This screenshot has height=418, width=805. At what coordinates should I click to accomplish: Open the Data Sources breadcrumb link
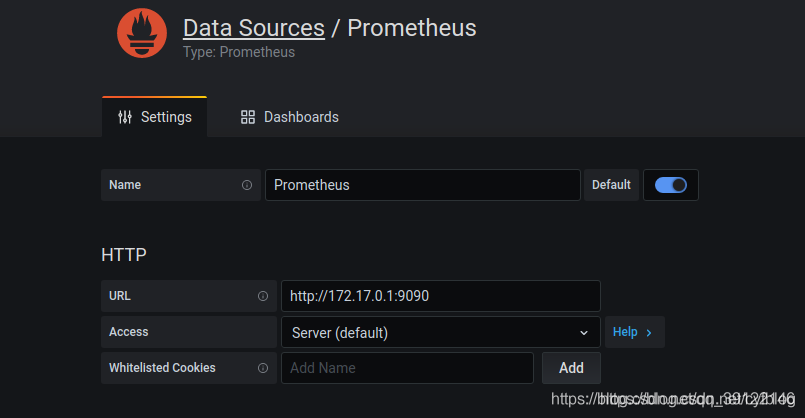tap(254, 27)
